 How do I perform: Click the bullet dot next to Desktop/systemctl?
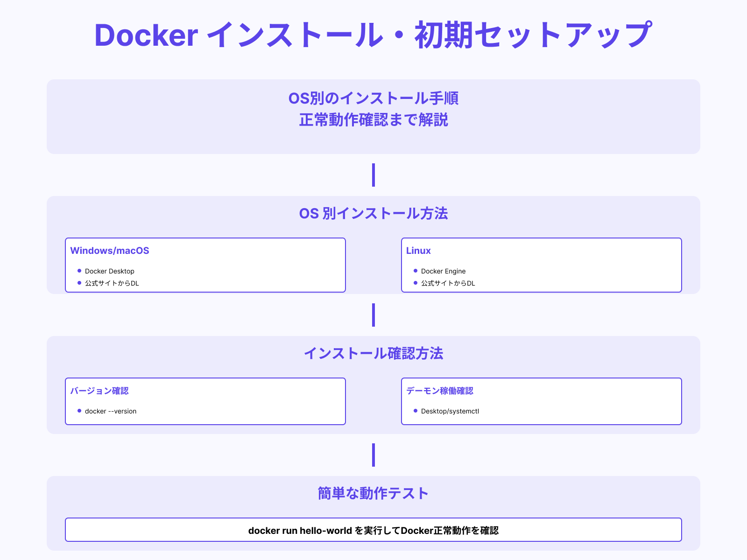click(x=416, y=411)
